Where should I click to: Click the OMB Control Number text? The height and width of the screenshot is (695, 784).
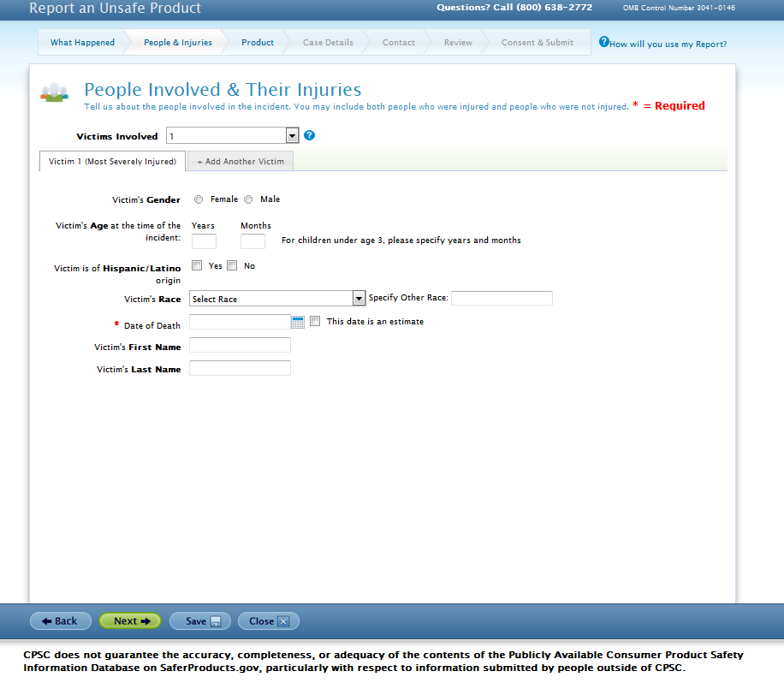tap(679, 8)
